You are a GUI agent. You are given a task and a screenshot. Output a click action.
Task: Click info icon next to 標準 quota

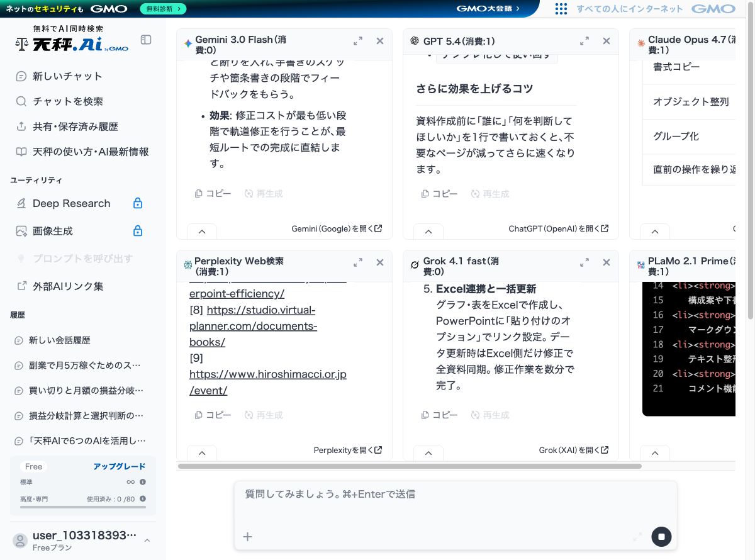(143, 482)
